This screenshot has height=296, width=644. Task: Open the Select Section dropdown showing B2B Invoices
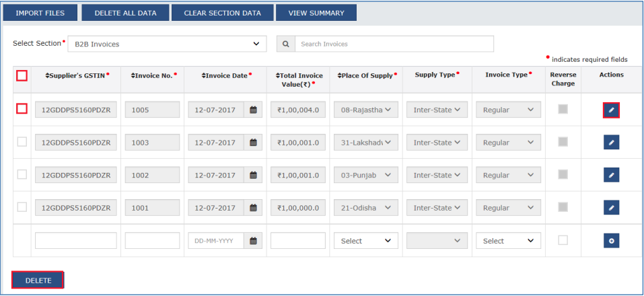click(x=167, y=44)
